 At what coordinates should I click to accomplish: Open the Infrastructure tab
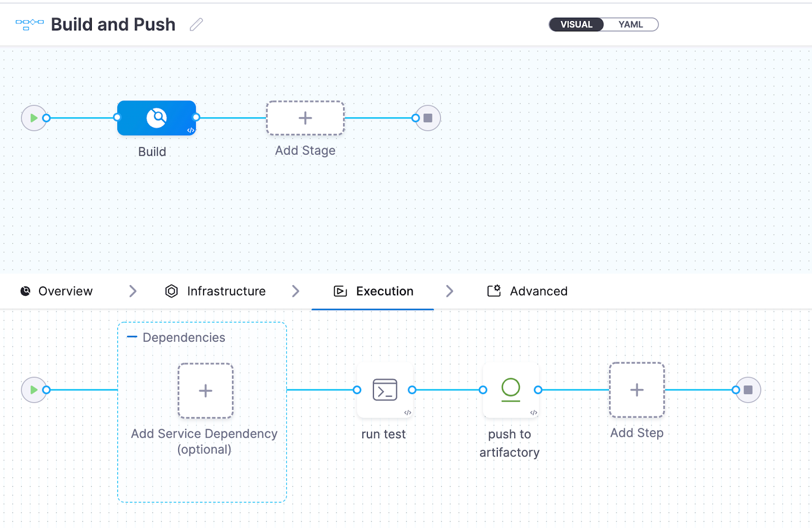click(x=216, y=291)
